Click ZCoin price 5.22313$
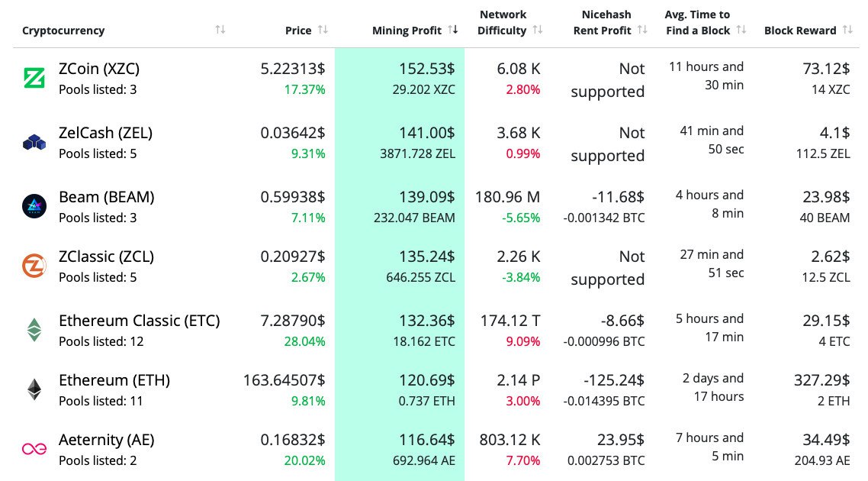Screen dimensions: 868x481 coord(293,69)
